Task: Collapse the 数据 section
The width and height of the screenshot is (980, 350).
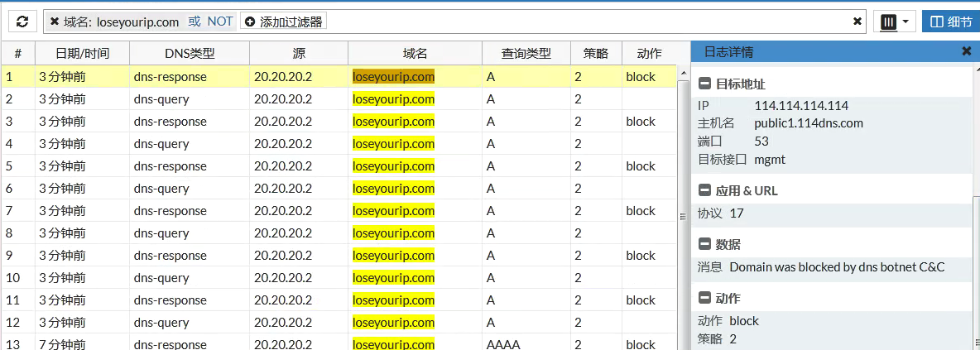Action: [704, 245]
